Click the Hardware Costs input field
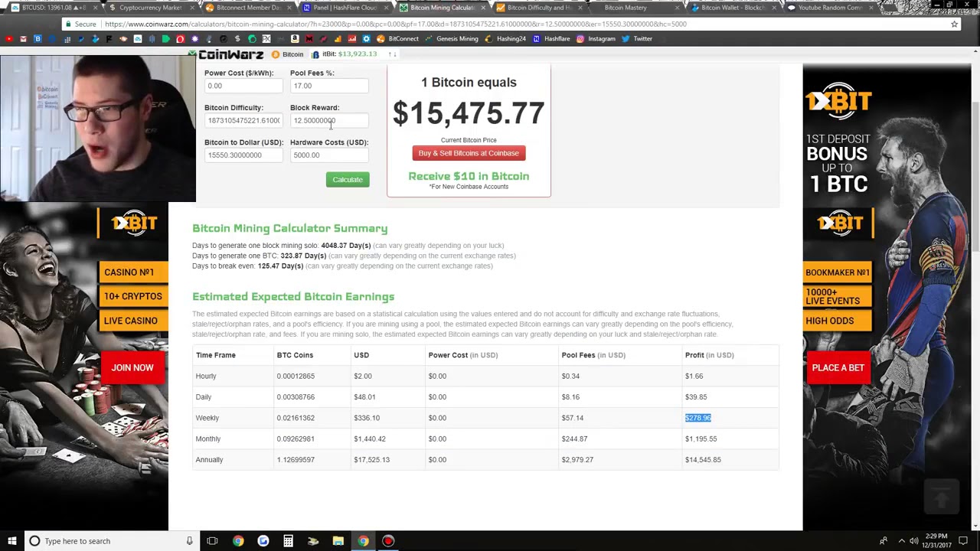The height and width of the screenshot is (551, 980). coord(328,155)
